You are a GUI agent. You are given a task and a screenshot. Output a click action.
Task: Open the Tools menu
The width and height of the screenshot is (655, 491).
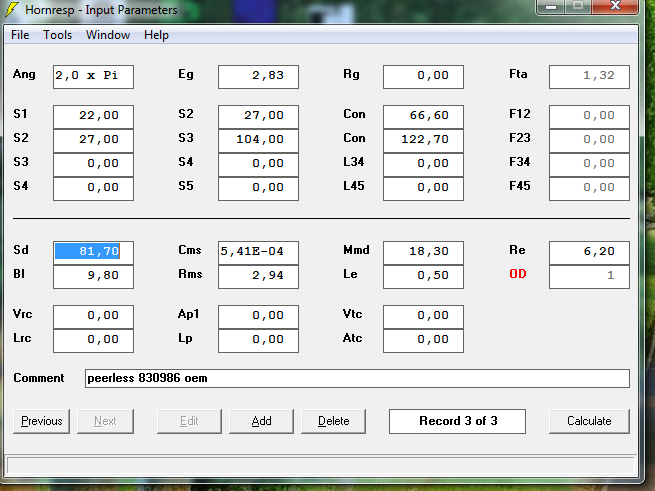(x=58, y=35)
